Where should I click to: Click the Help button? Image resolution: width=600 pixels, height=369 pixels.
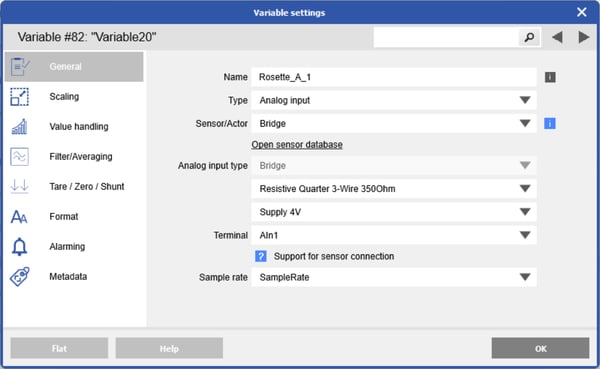[x=169, y=348]
